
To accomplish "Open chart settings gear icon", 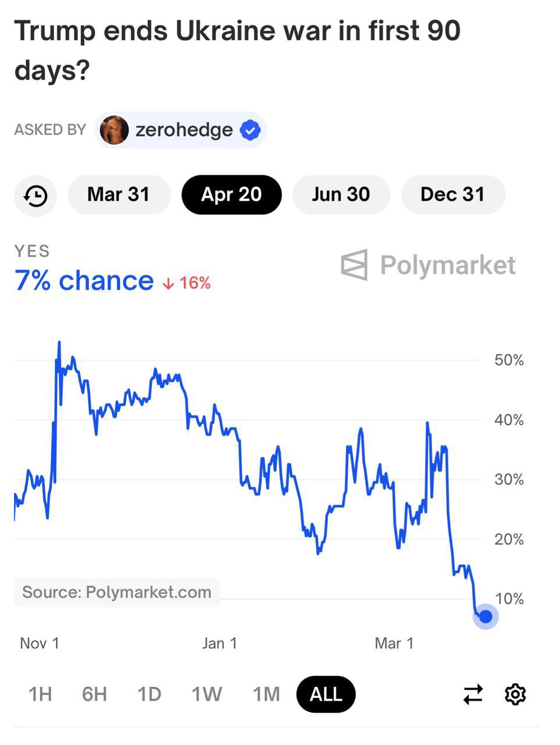I will [515, 694].
